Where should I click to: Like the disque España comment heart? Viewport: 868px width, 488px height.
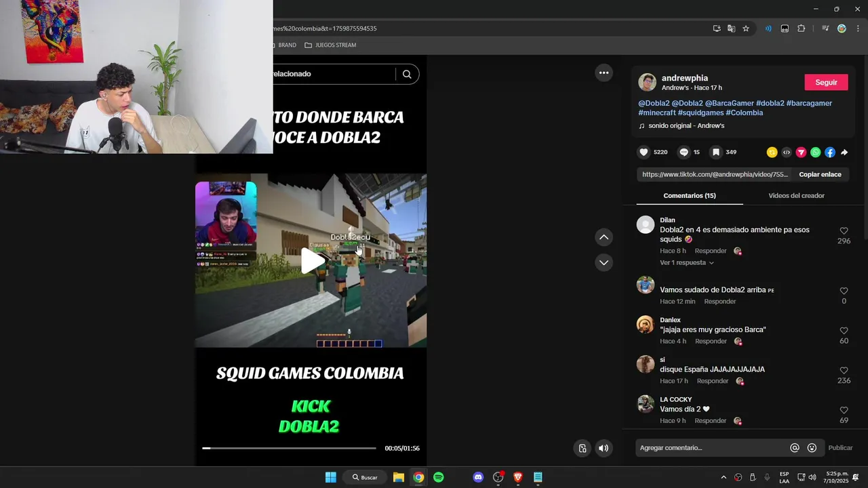pyautogui.click(x=844, y=371)
